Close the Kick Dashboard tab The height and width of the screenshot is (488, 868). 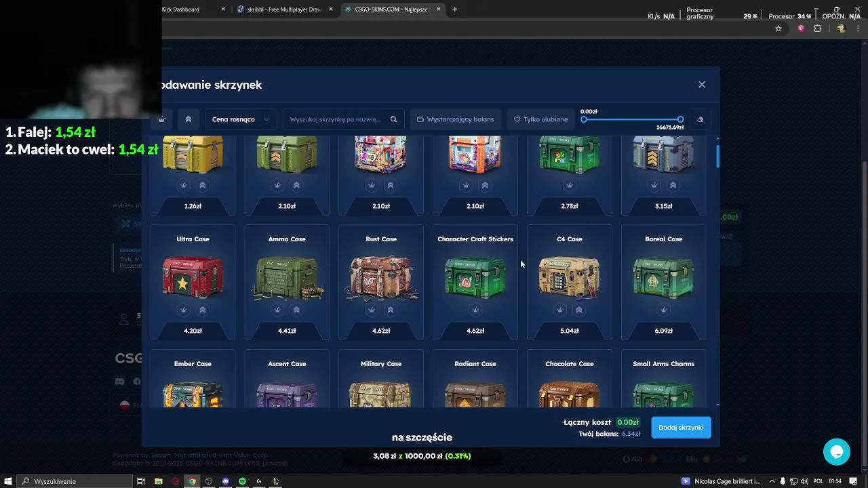[x=224, y=9]
